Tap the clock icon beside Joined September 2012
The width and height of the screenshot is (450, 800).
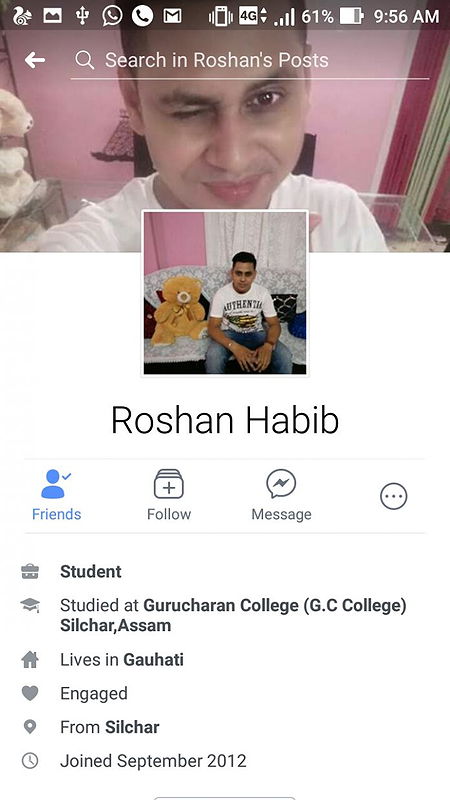[x=30, y=761]
